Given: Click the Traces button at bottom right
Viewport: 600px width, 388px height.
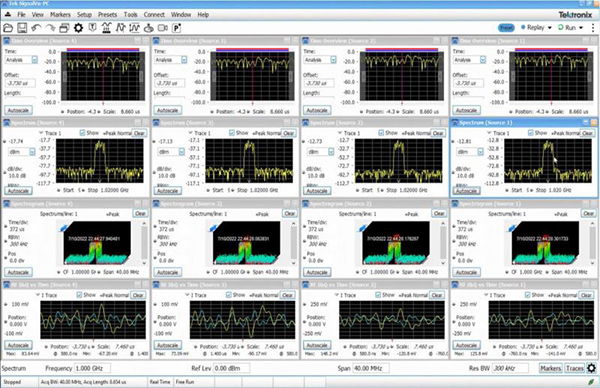Looking at the screenshot, I should click(x=574, y=368).
